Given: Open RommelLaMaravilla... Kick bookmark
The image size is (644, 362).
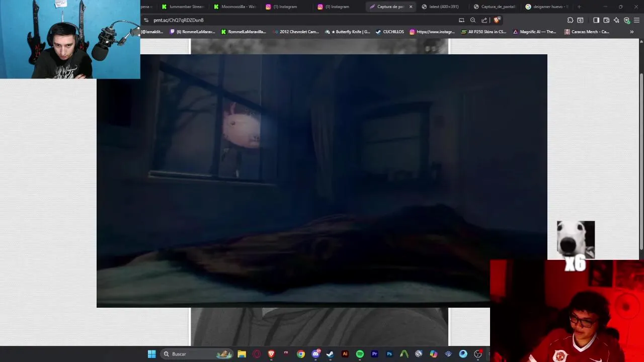Looking at the screenshot, I should click(x=244, y=32).
